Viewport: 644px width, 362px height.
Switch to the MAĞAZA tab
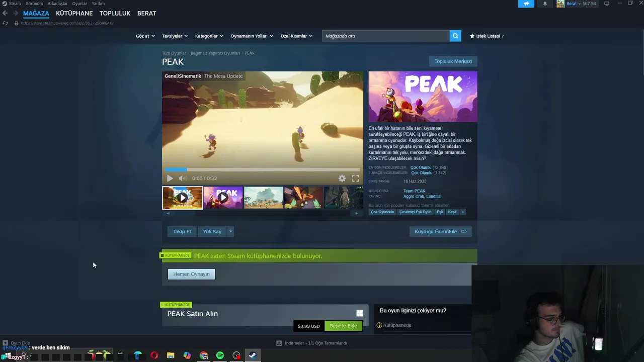[x=36, y=13]
